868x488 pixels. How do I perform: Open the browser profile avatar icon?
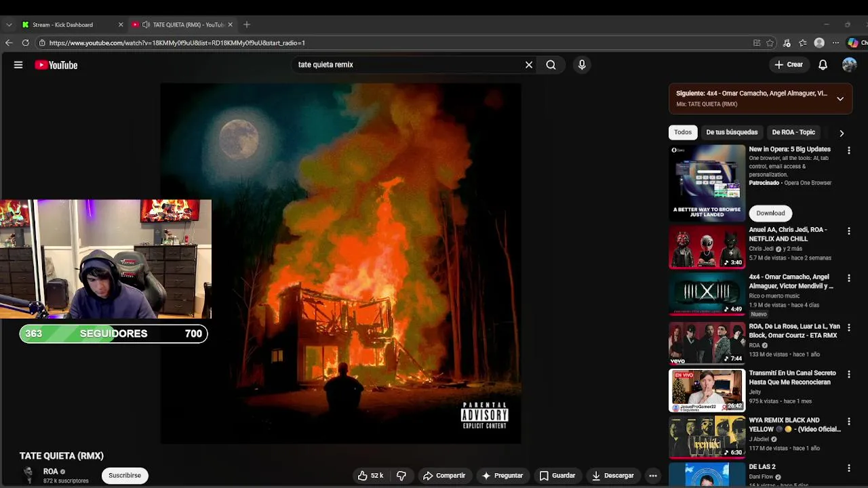point(819,43)
